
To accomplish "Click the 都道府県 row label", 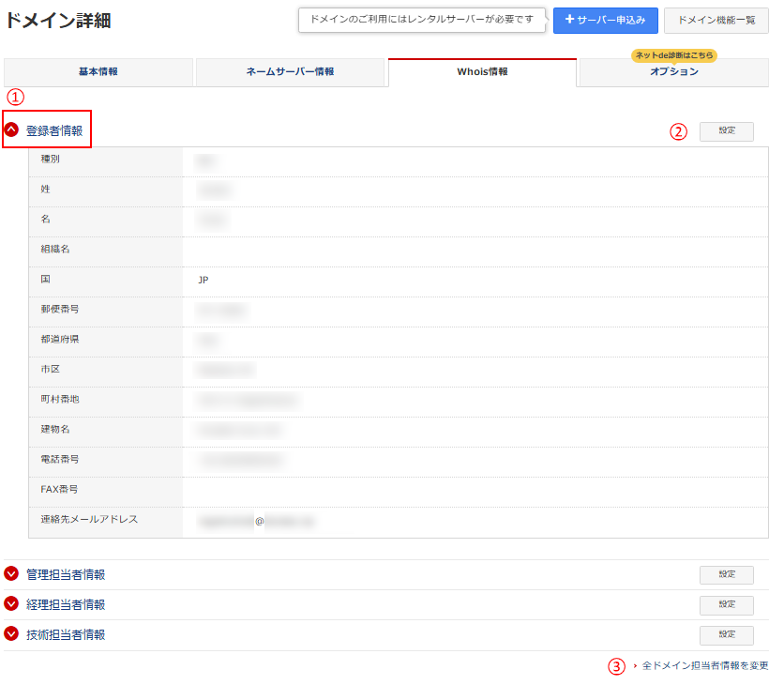I will coord(59,340).
